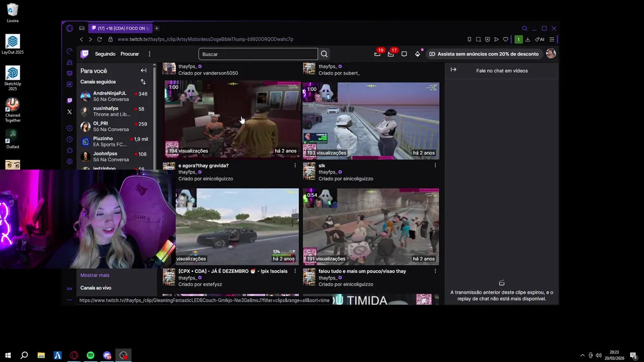Collapse the chat panel with the arrow icon
Image resolution: width=644 pixels, height=362 pixels.
click(x=453, y=70)
